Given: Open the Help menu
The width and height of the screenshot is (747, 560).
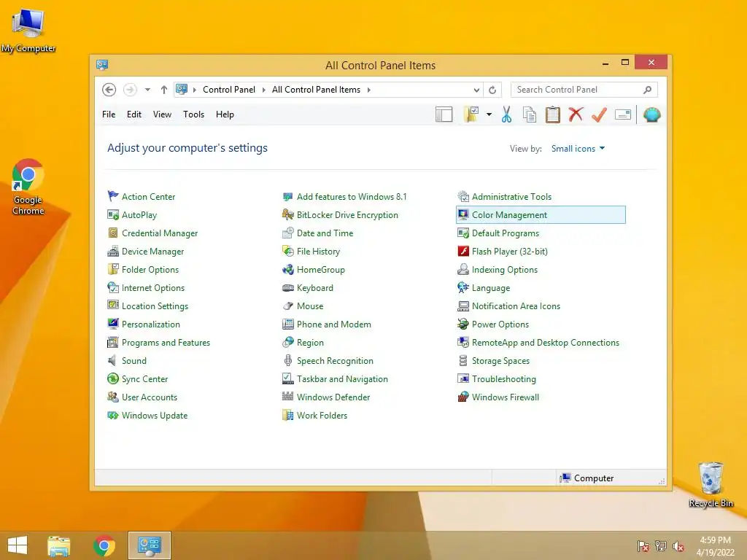Looking at the screenshot, I should (x=225, y=114).
